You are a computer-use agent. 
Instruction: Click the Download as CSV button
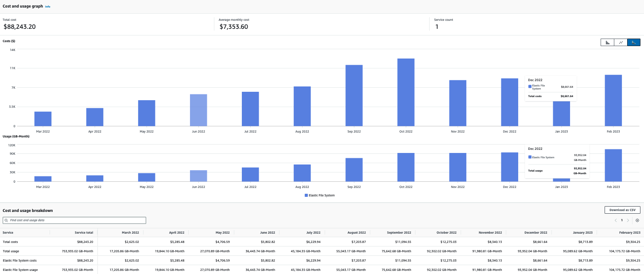pyautogui.click(x=622, y=210)
